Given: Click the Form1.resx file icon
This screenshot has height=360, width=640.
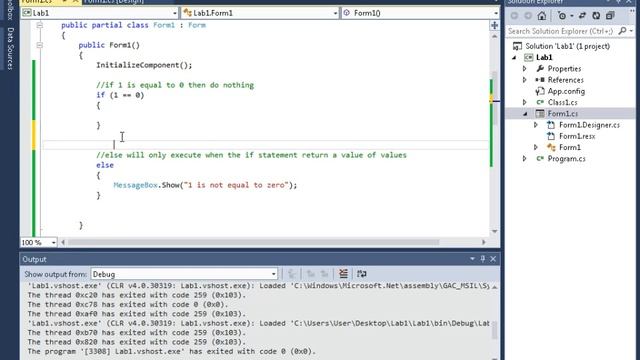Looking at the screenshot, I should point(551,136).
